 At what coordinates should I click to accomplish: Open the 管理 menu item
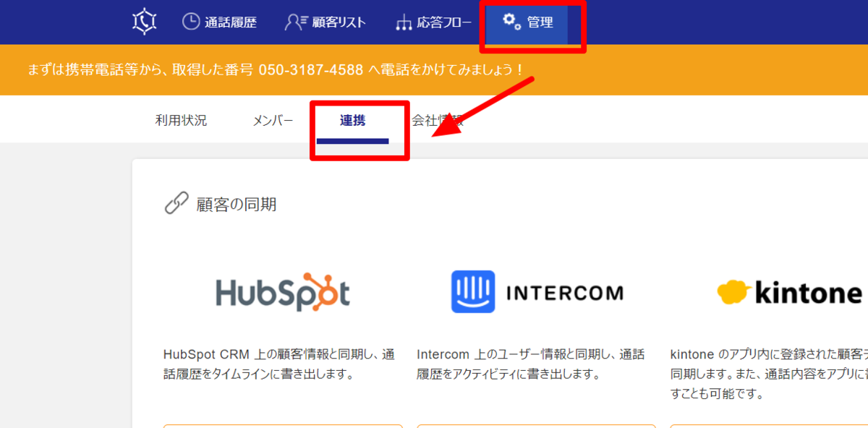tap(527, 22)
